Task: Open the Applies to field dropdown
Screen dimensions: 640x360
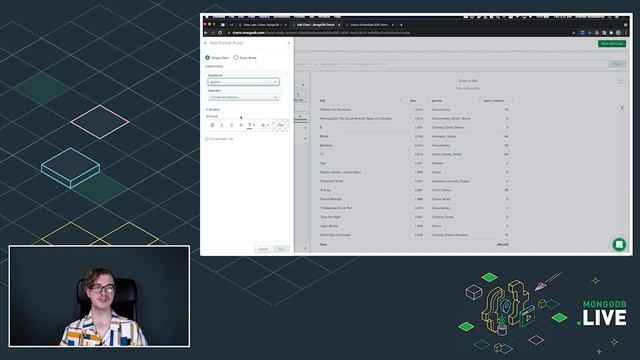Action: [x=243, y=82]
